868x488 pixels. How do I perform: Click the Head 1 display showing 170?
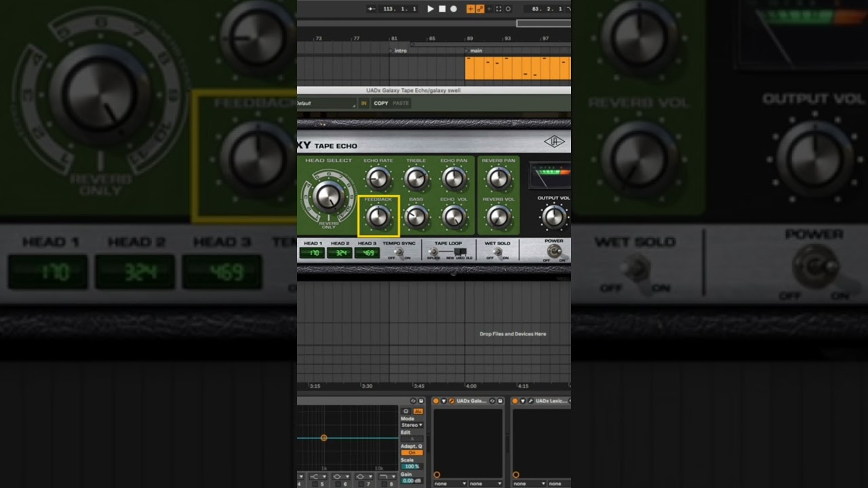click(312, 253)
